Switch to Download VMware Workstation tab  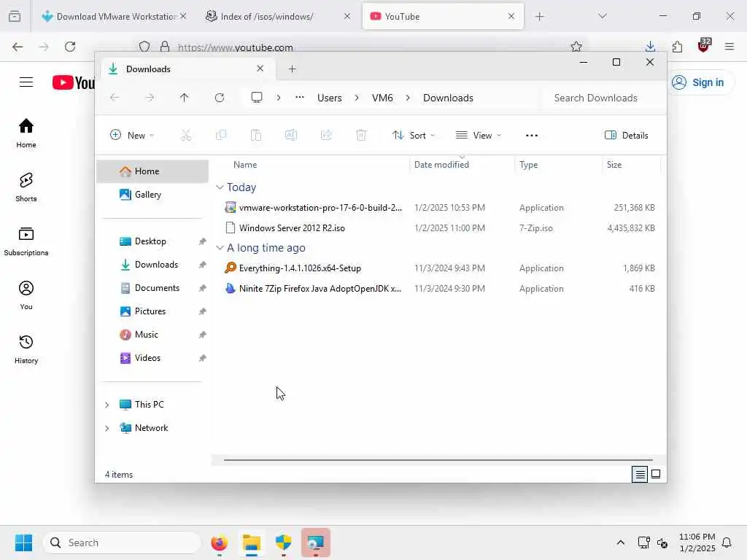point(115,16)
